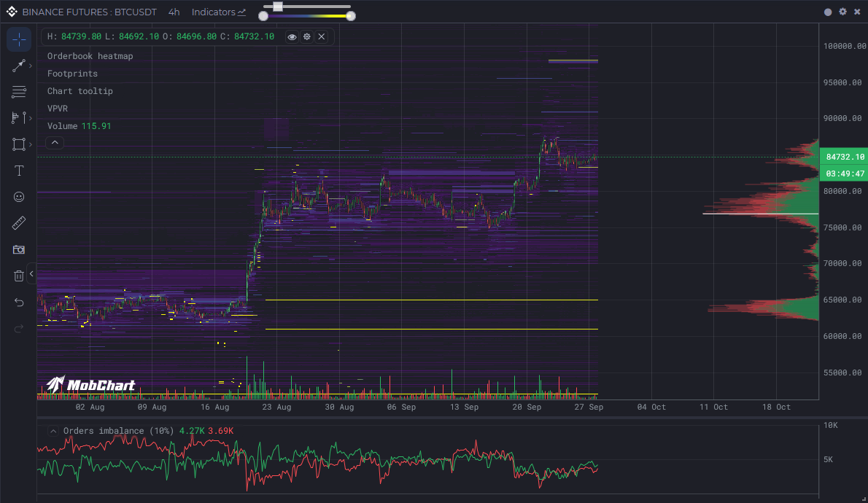Screen dimensions: 868x503
Task: Activate the ruler measure tool
Action: coord(19,223)
